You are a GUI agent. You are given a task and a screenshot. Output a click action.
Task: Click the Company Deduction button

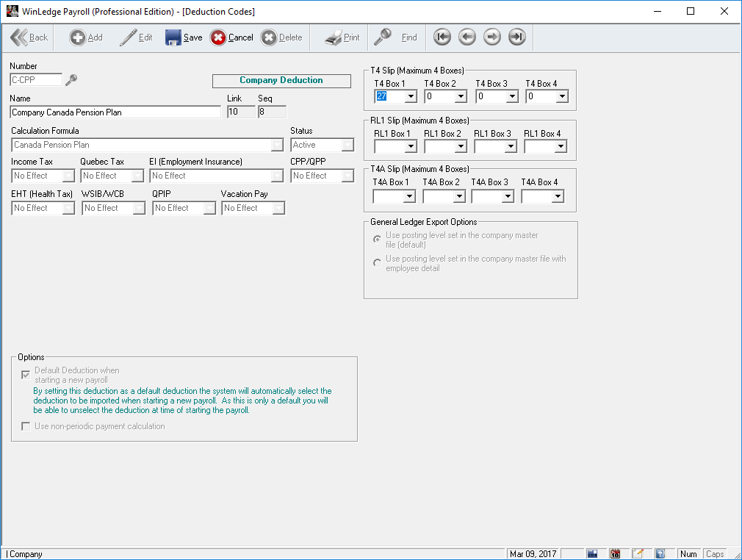tap(281, 81)
